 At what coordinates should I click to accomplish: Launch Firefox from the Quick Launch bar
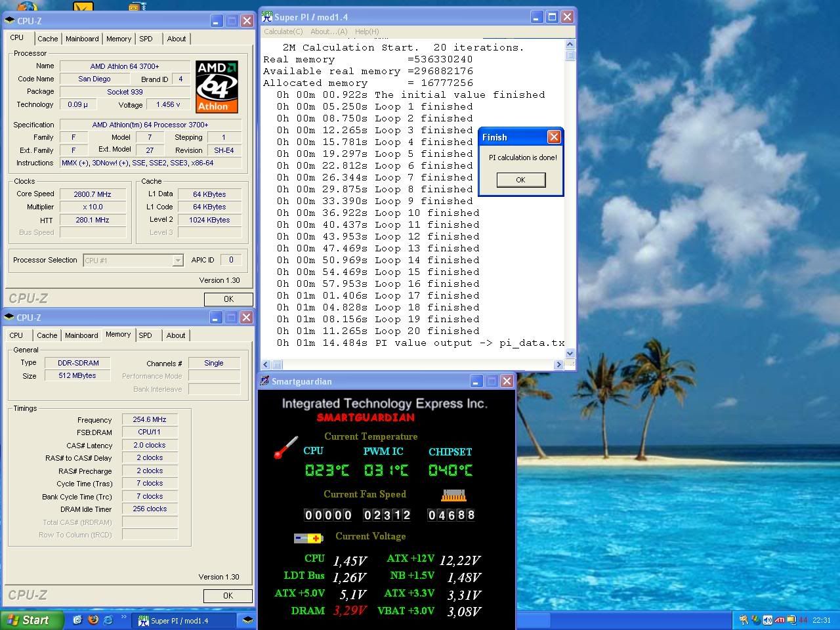93,619
